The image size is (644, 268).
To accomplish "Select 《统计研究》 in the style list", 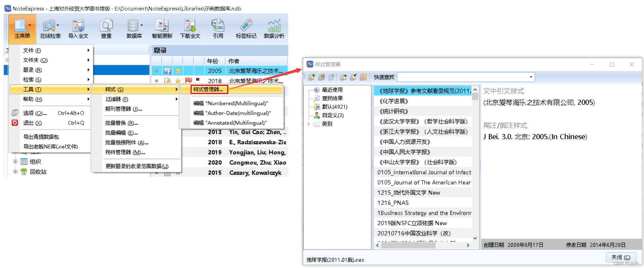I will [423, 111].
